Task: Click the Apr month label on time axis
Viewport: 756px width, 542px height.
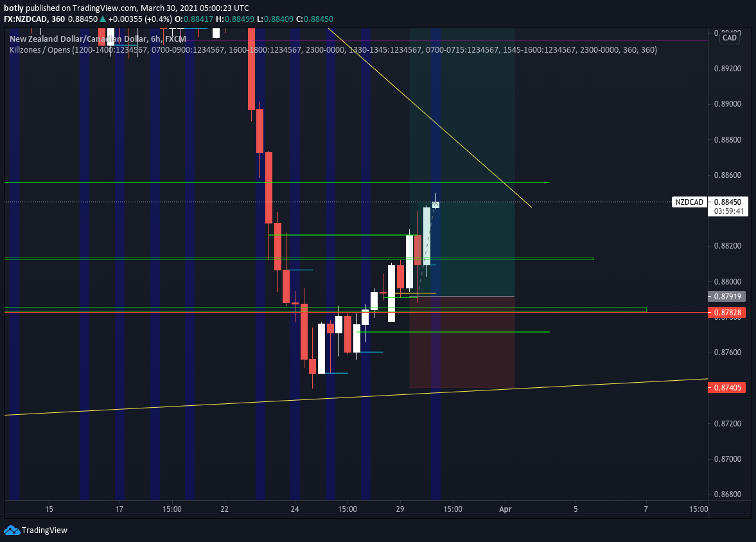Action: (x=505, y=509)
